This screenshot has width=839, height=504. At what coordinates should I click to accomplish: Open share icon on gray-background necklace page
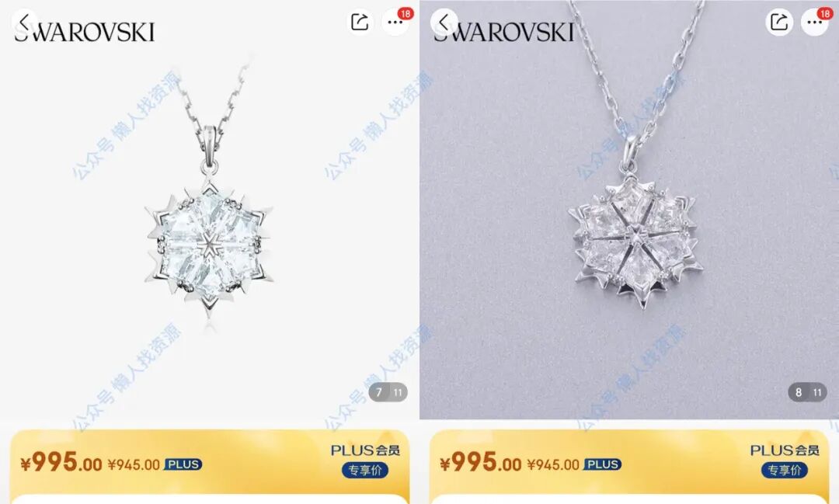tap(779, 22)
